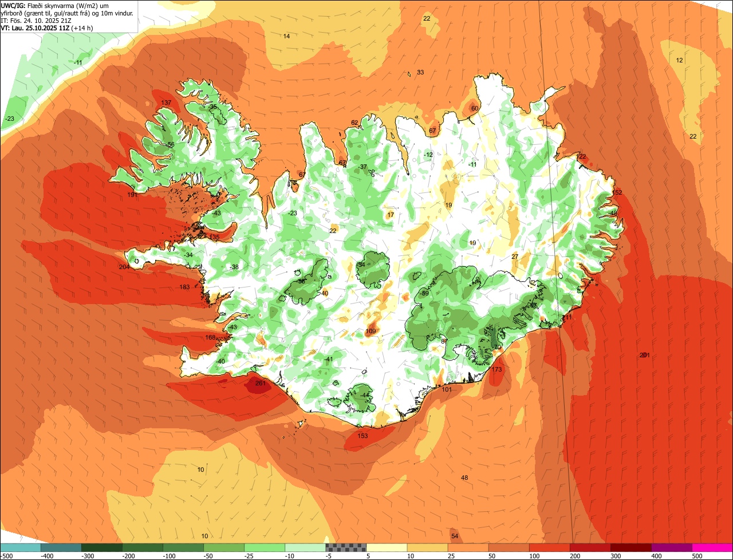The height and width of the screenshot is (560, 733).
Task: Click the flux value 62 on the north coast
Action: (354, 123)
